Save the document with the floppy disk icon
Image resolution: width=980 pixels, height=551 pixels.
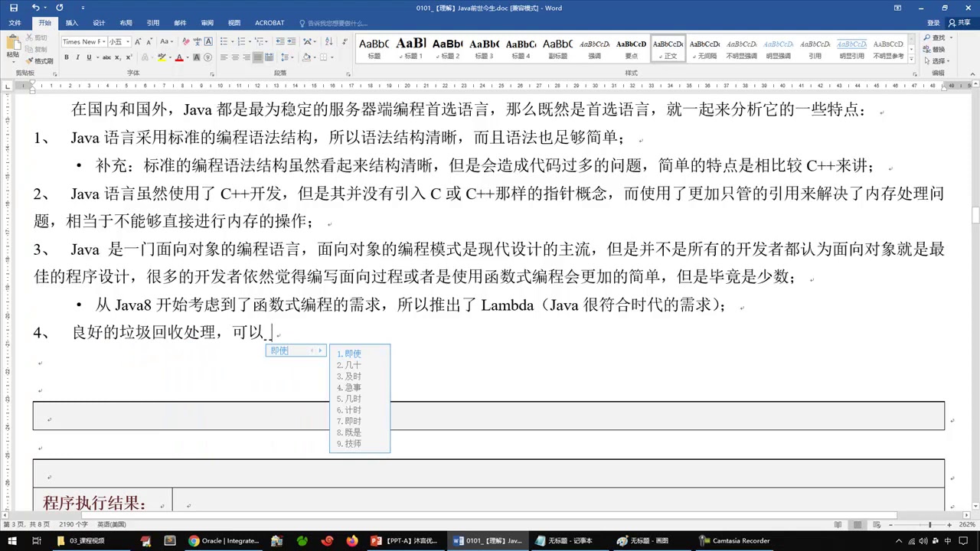[13, 8]
